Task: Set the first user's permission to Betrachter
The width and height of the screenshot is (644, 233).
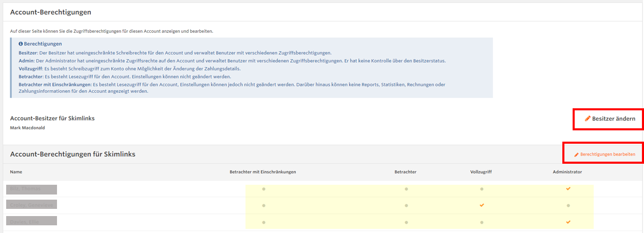Action: 406,189
